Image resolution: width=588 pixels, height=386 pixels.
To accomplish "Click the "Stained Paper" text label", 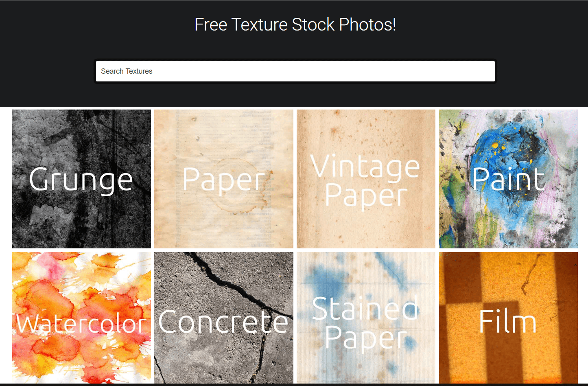I will tap(365, 323).
